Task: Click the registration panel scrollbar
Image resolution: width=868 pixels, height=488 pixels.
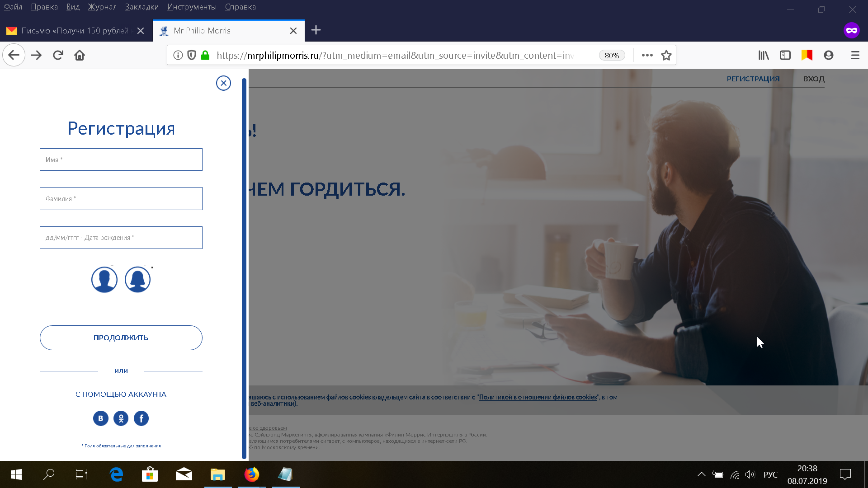Action: (x=244, y=268)
